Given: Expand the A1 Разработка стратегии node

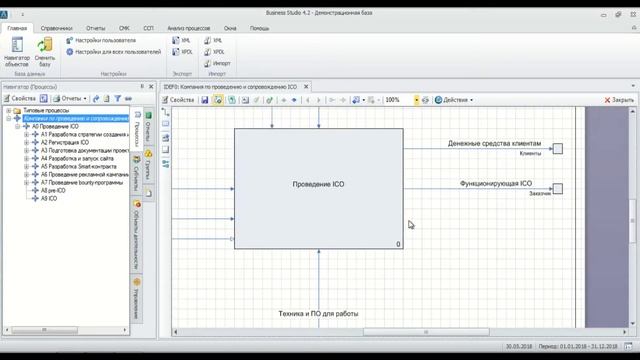Looking at the screenshot, I should 26,134.
